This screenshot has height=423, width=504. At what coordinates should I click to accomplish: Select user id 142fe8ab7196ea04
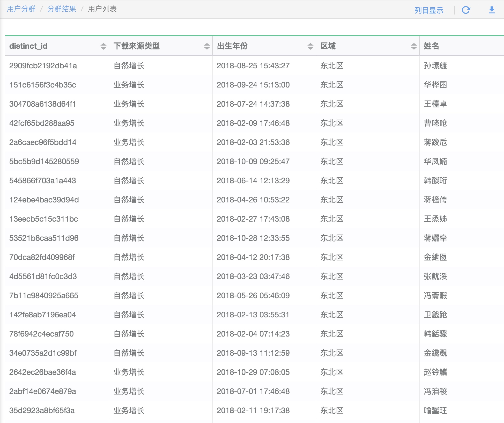(43, 315)
